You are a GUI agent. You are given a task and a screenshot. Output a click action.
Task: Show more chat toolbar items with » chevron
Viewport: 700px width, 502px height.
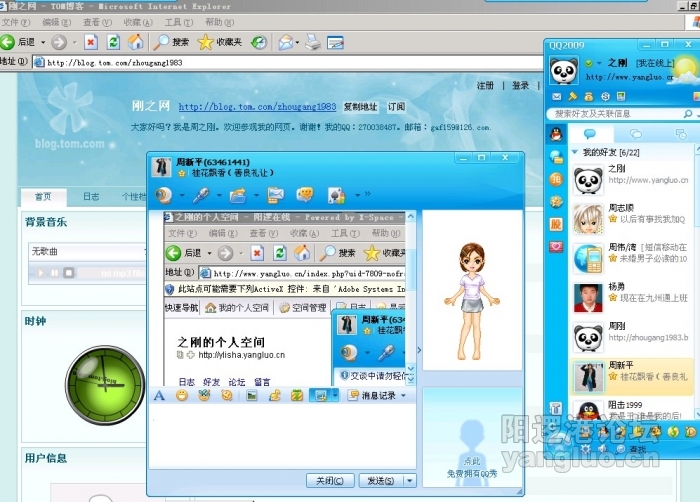tap(367, 194)
